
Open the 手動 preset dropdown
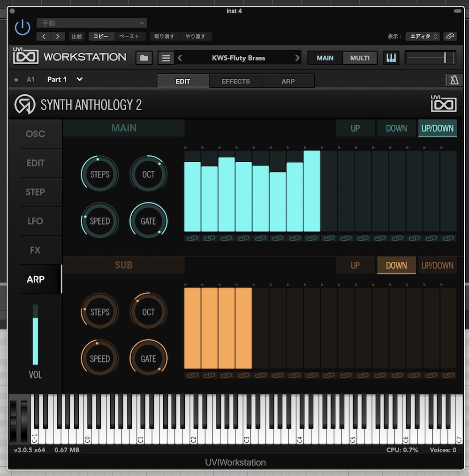92,23
